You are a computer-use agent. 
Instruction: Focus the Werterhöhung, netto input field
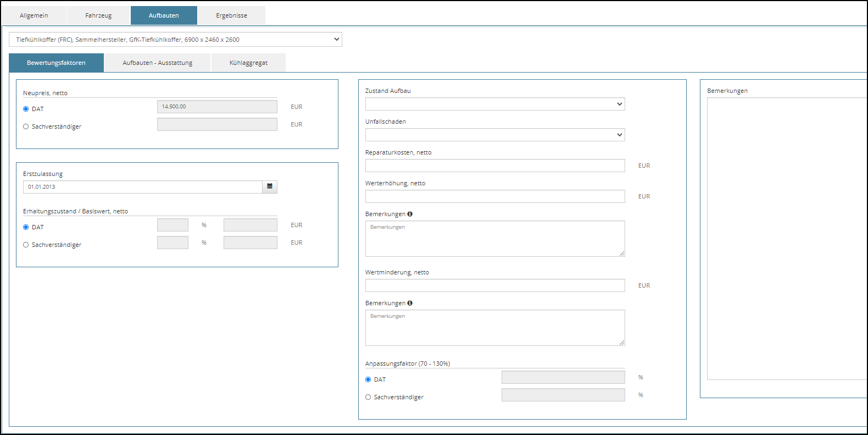(x=494, y=196)
